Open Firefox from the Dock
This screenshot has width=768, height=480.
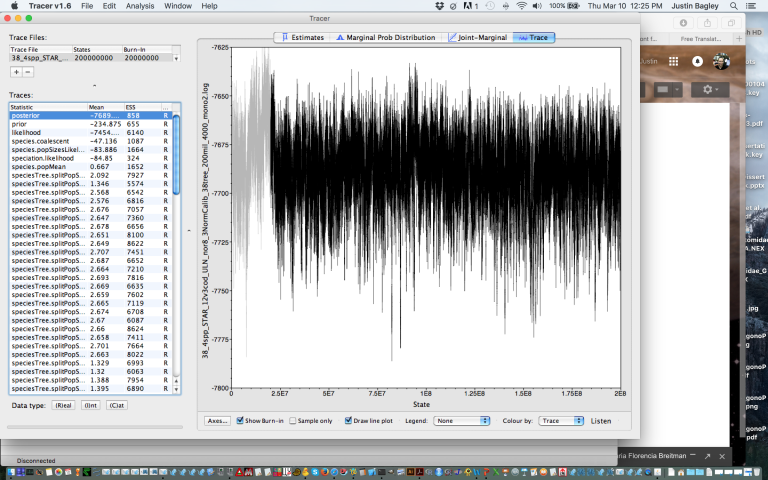coord(325,473)
